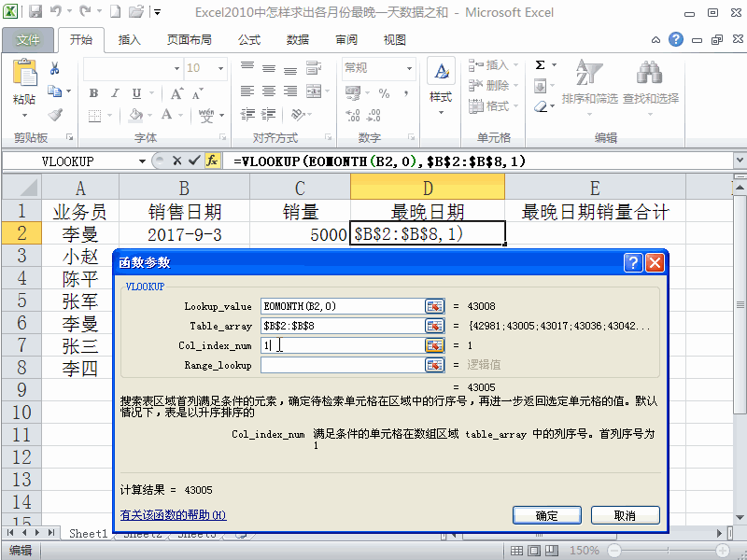The width and height of the screenshot is (747, 560).
Task: Click the Range_lookup input field
Action: [x=342, y=365]
